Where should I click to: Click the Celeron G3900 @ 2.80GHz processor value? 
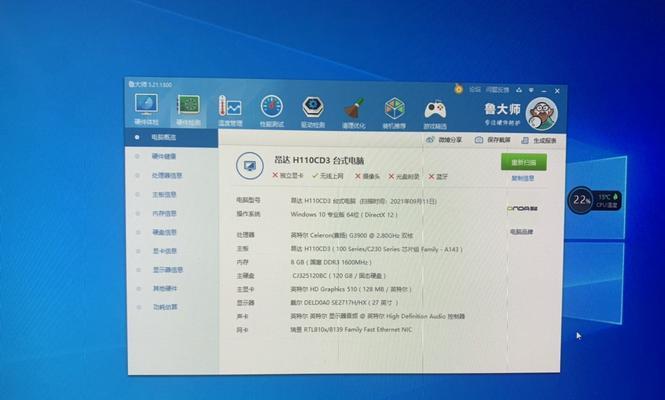352,235
